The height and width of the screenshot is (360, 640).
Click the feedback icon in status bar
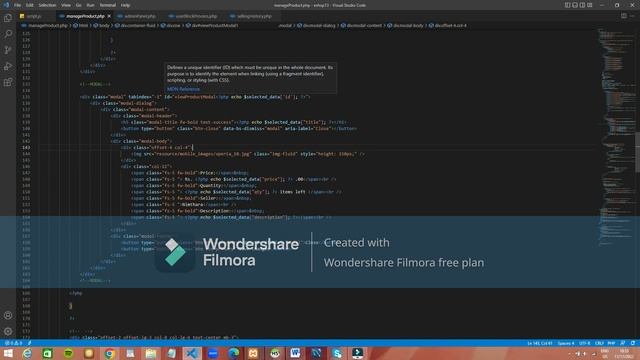point(623,343)
